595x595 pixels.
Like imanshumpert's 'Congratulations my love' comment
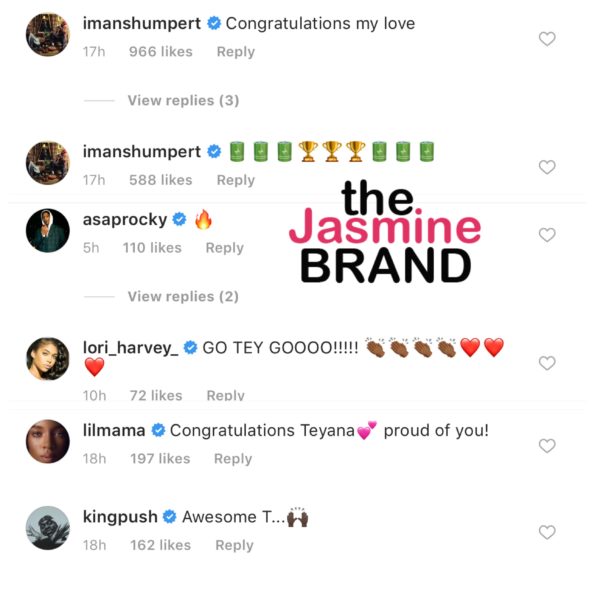547,39
